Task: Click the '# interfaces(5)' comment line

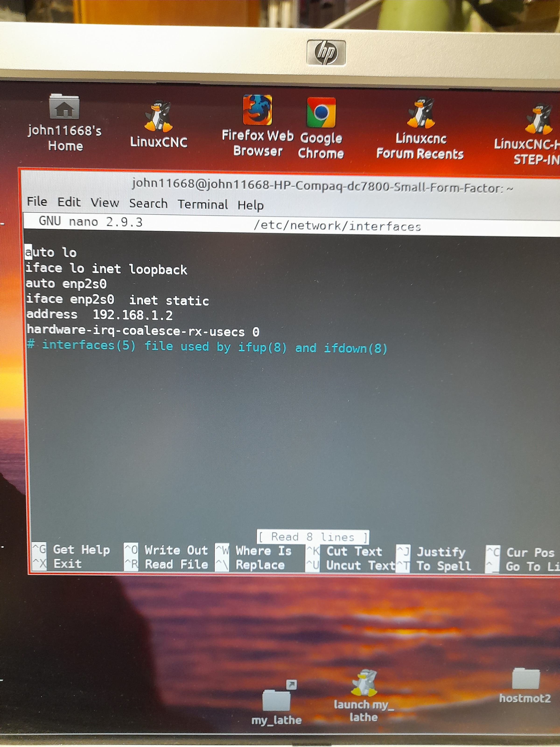Action: [x=207, y=346]
